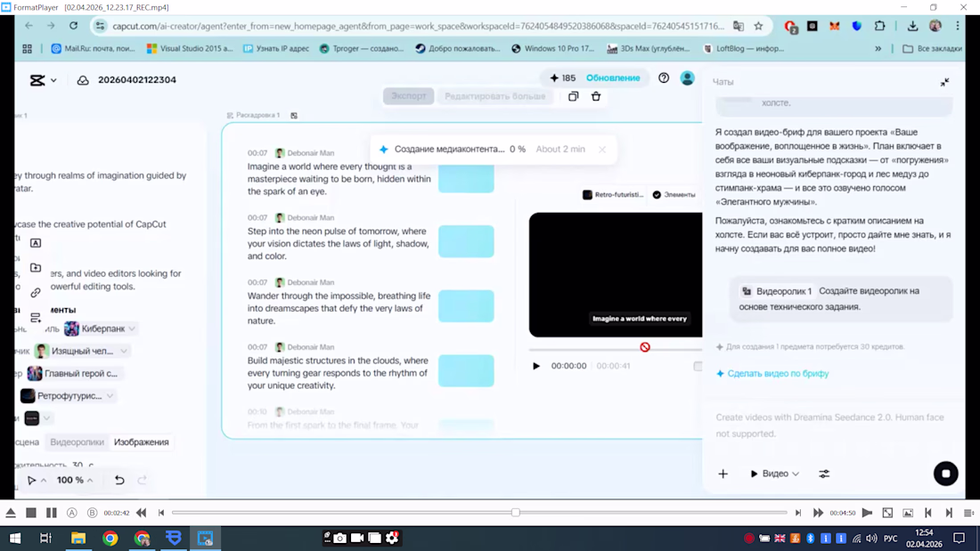This screenshot has width=980, height=551.
Task: Click the cloud sync icon beside project name
Action: tap(83, 80)
